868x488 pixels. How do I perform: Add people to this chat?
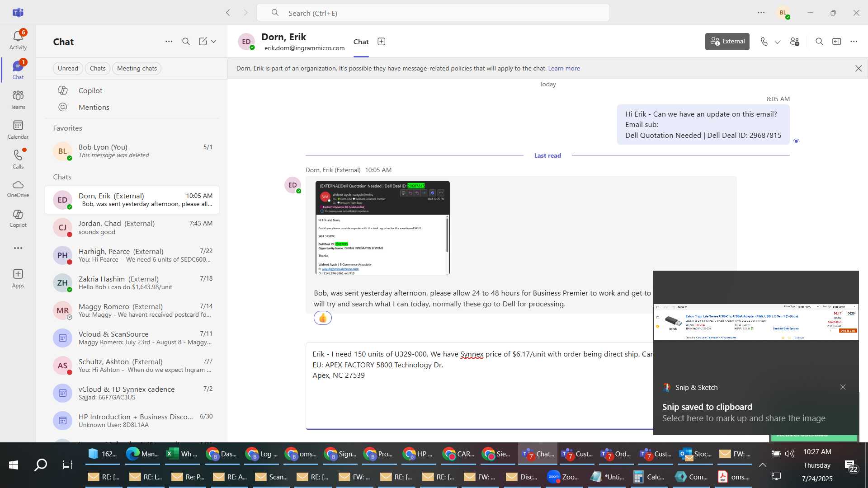click(x=795, y=42)
